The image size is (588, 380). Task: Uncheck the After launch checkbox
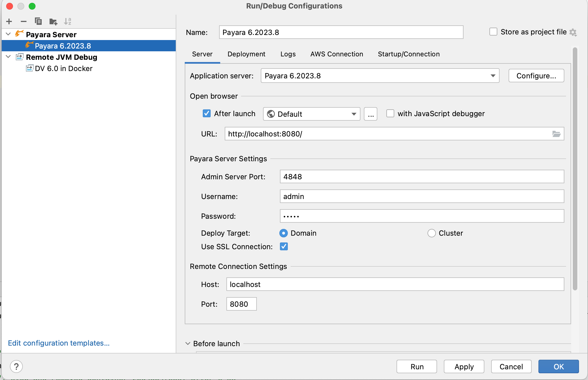[207, 114]
